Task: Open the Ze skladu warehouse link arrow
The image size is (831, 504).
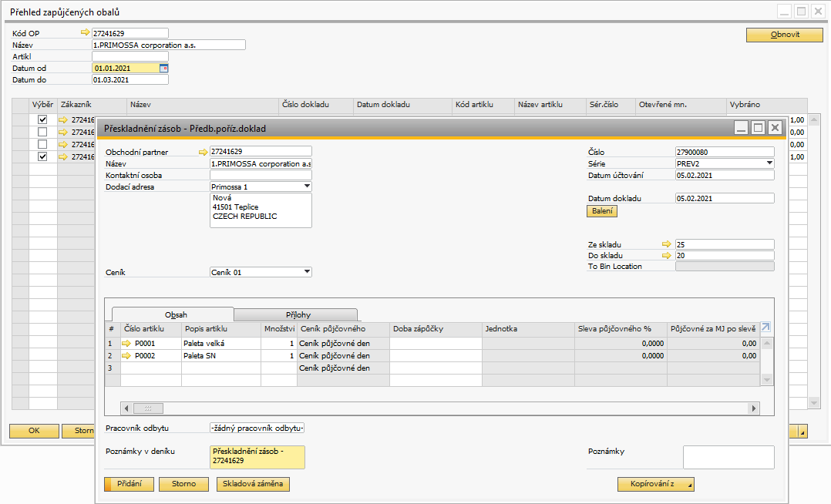Action: (667, 244)
